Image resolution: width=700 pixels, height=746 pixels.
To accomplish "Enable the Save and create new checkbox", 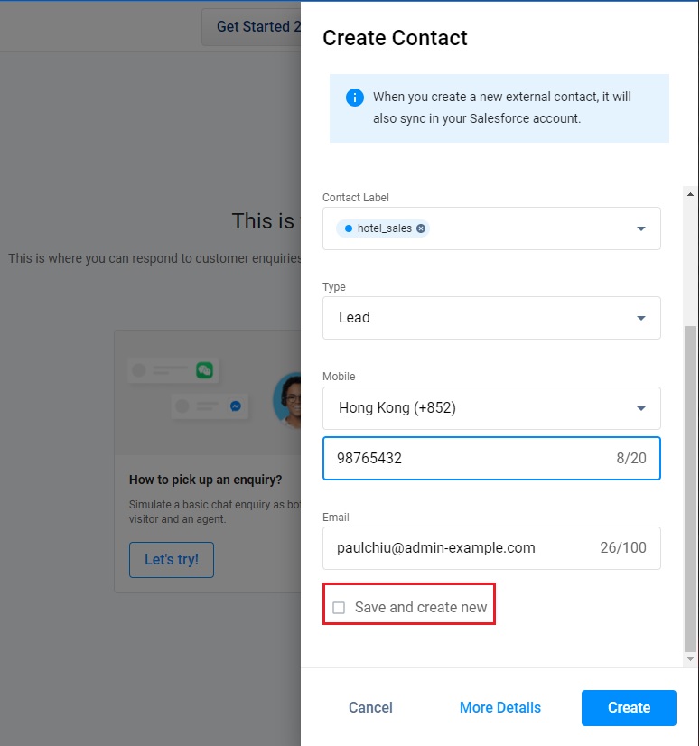I will pos(339,608).
